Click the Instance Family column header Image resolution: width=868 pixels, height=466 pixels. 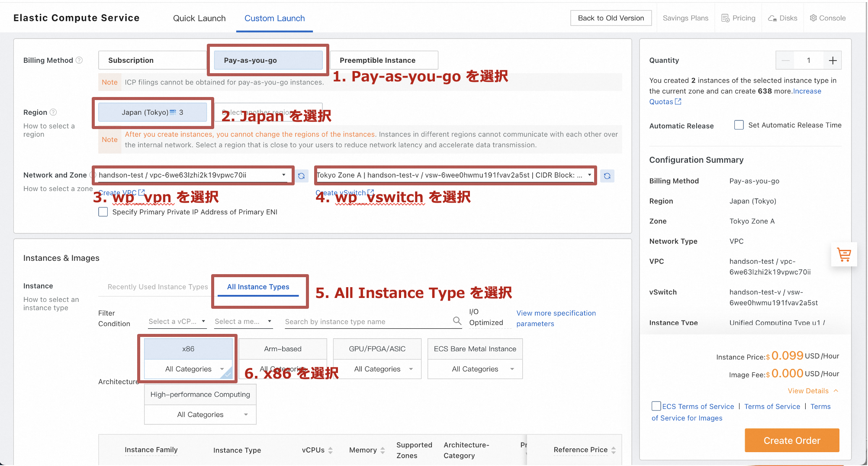click(151, 450)
